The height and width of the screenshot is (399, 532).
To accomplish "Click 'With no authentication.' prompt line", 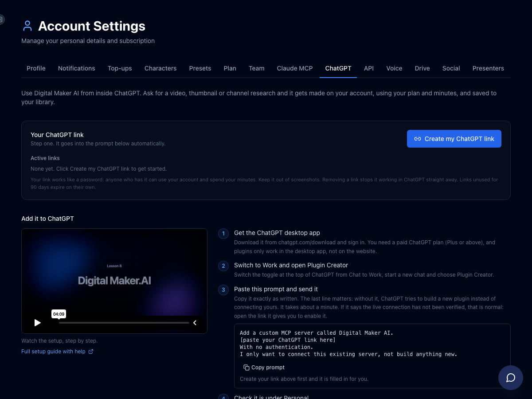I will pyautogui.click(x=277, y=347).
